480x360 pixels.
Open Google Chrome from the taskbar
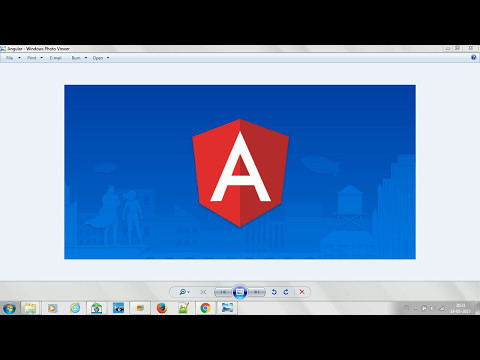tap(205, 308)
